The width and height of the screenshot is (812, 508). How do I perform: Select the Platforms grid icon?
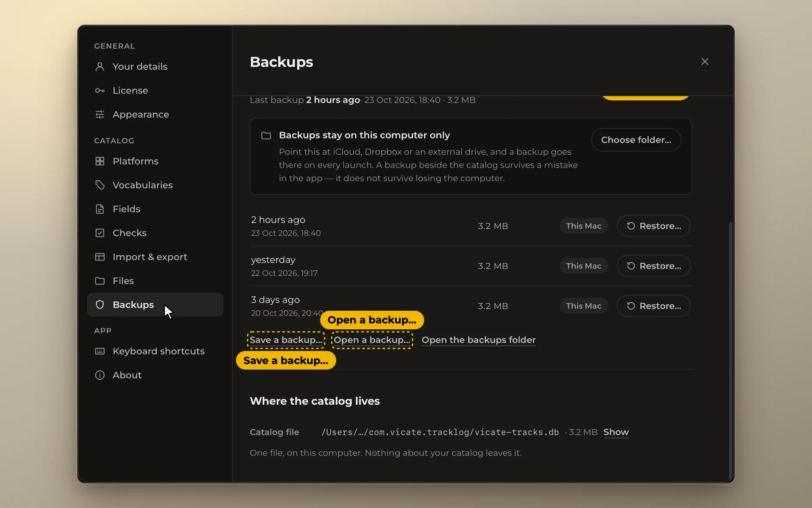point(100,161)
